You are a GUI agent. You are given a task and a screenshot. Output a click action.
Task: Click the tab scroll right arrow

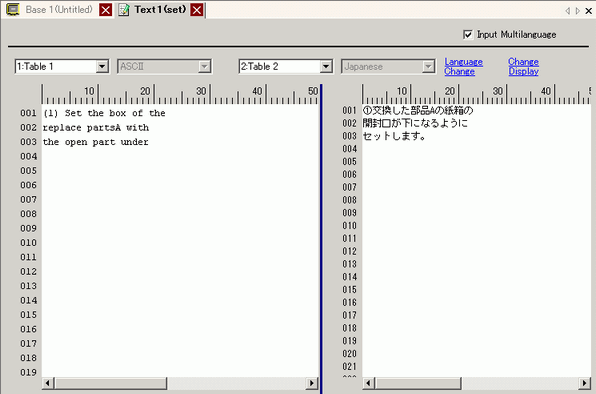click(578, 11)
